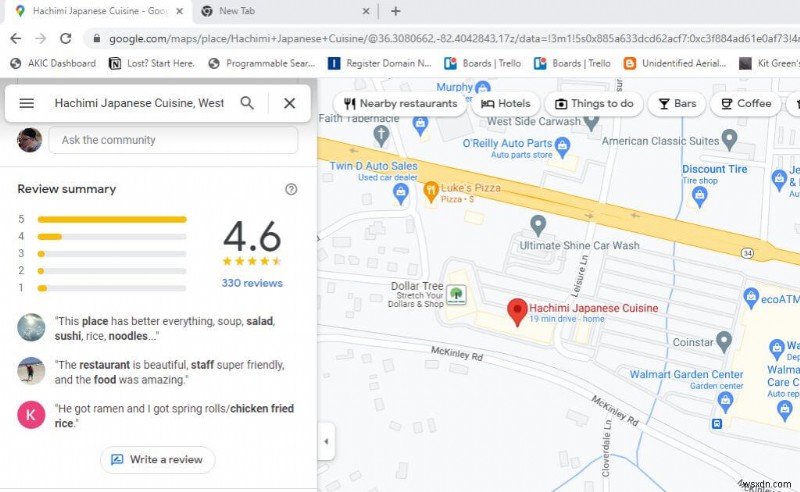Image resolution: width=800 pixels, height=492 pixels.
Task: Click the Murphy gas station marker
Action: tap(483, 87)
